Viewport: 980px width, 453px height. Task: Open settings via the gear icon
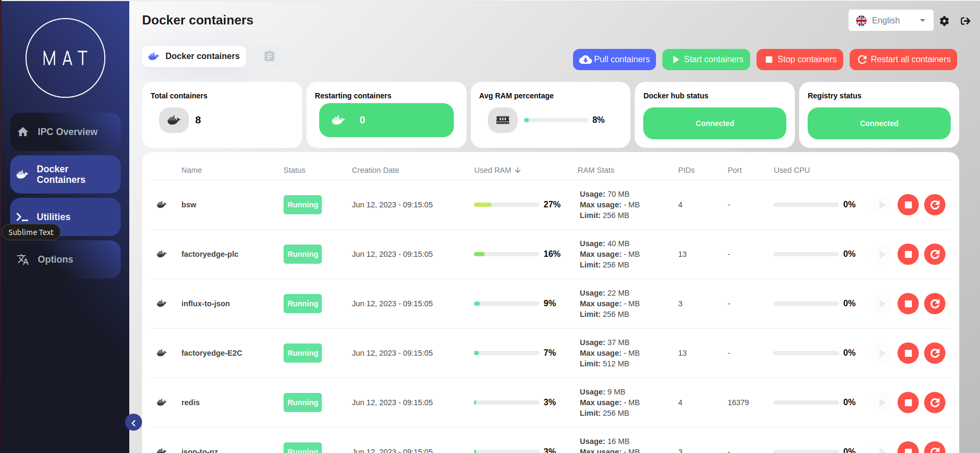tap(944, 21)
